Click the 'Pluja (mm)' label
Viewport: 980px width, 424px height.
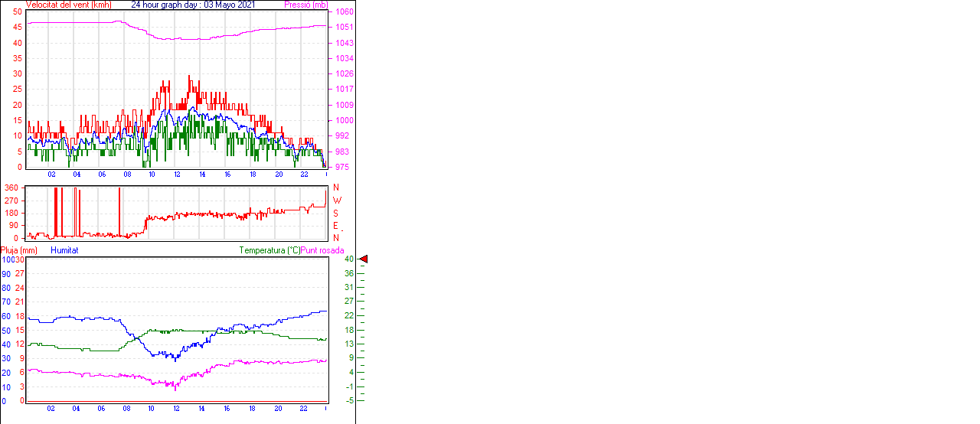tap(18, 250)
